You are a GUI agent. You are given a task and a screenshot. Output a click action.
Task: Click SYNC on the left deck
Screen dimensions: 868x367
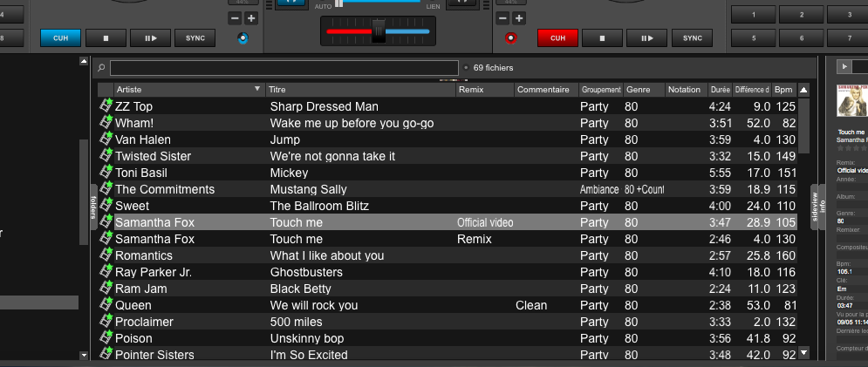pos(195,38)
